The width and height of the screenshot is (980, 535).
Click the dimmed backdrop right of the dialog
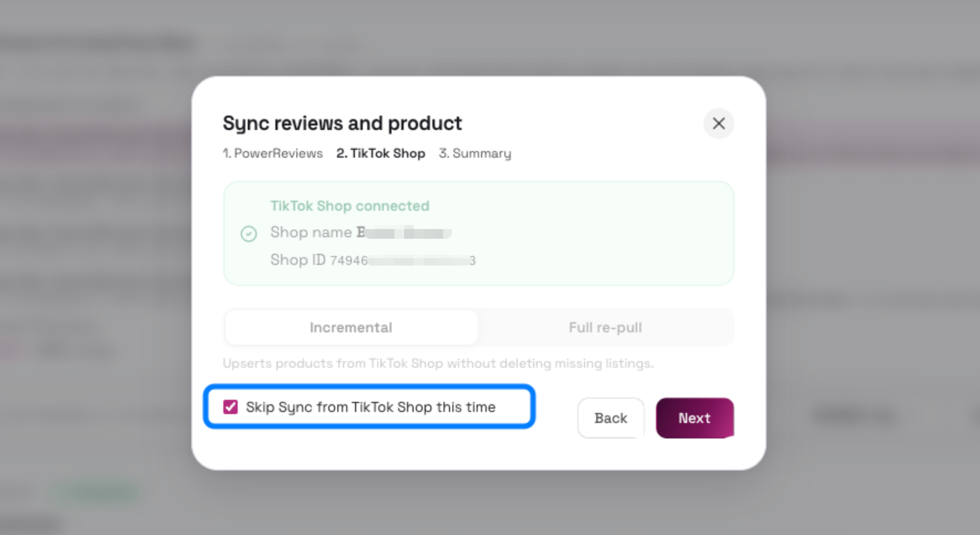[x=871, y=243]
